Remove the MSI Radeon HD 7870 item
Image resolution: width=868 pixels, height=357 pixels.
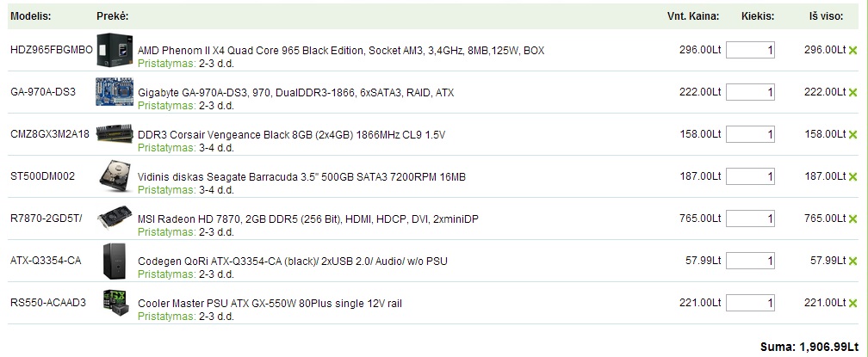852,219
